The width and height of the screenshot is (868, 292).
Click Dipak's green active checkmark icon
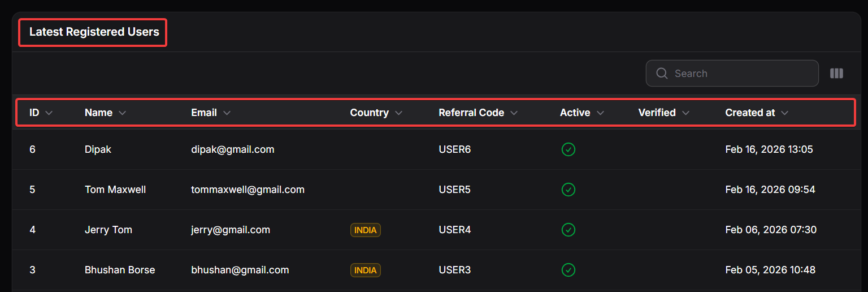(x=568, y=149)
